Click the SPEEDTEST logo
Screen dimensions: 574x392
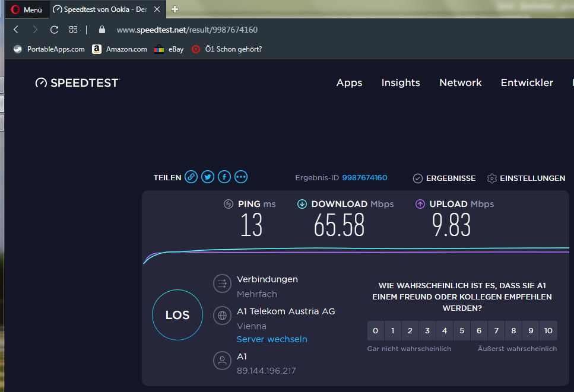pyautogui.click(x=78, y=83)
